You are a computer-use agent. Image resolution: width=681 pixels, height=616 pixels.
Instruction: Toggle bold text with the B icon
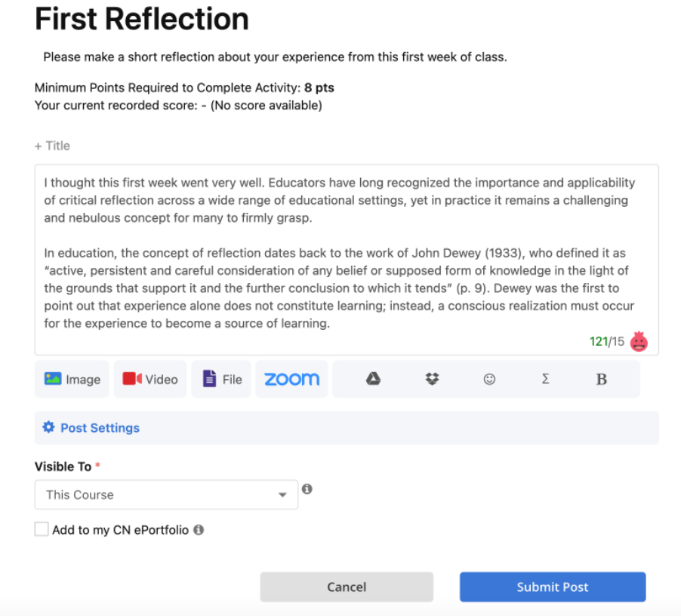point(601,380)
